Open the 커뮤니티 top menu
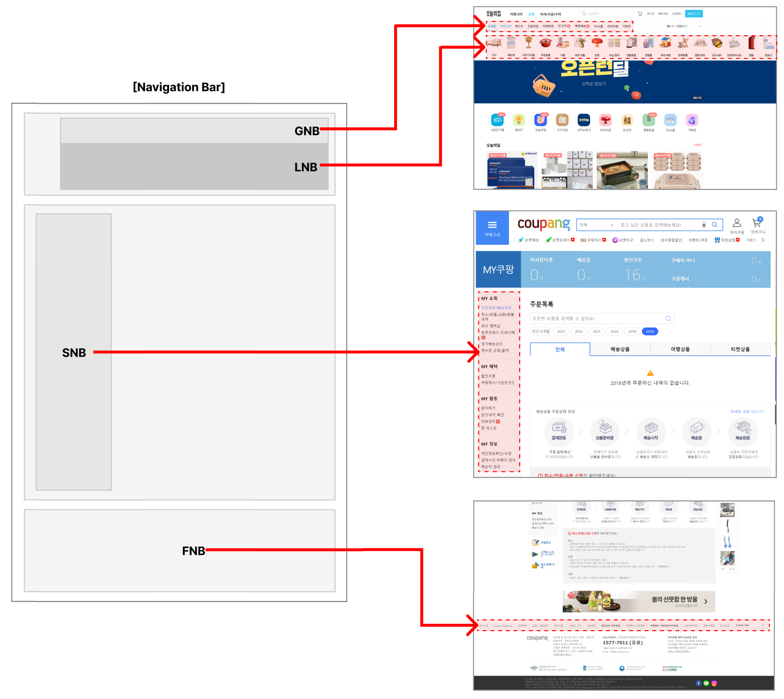 coord(516,14)
